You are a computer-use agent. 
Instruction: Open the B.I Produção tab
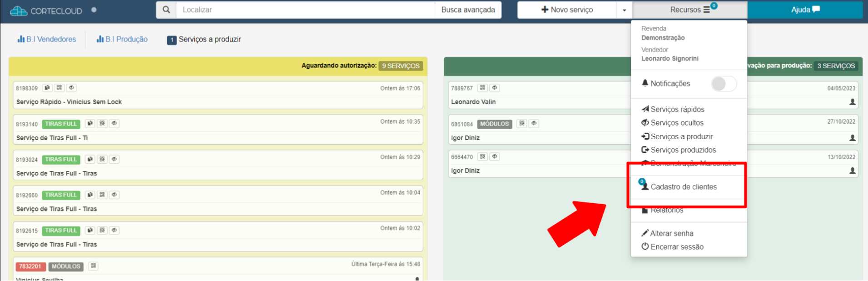click(x=122, y=40)
